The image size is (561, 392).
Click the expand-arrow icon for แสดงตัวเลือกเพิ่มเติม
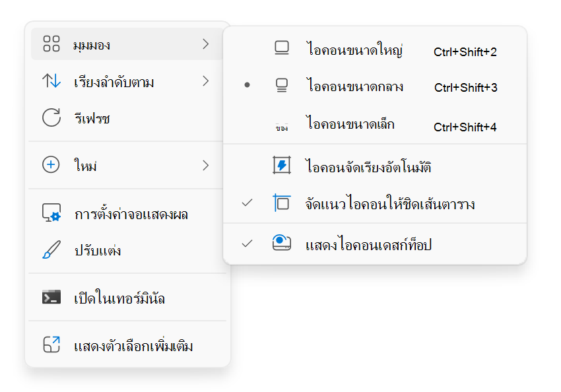click(51, 344)
